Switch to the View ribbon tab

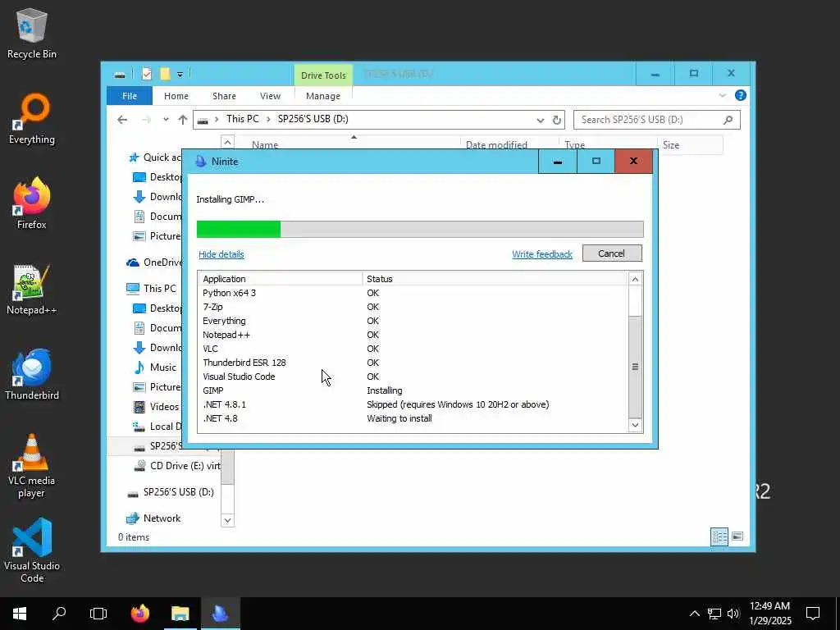(270, 96)
